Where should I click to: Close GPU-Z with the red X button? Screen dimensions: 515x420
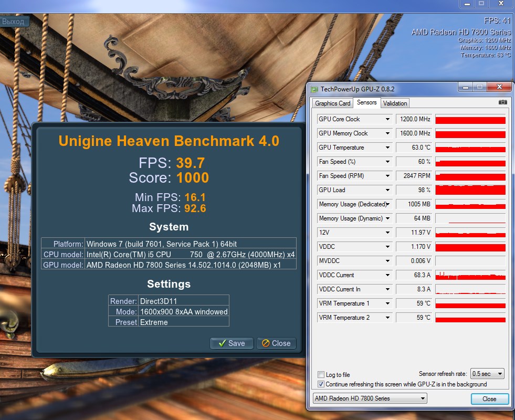(499, 87)
